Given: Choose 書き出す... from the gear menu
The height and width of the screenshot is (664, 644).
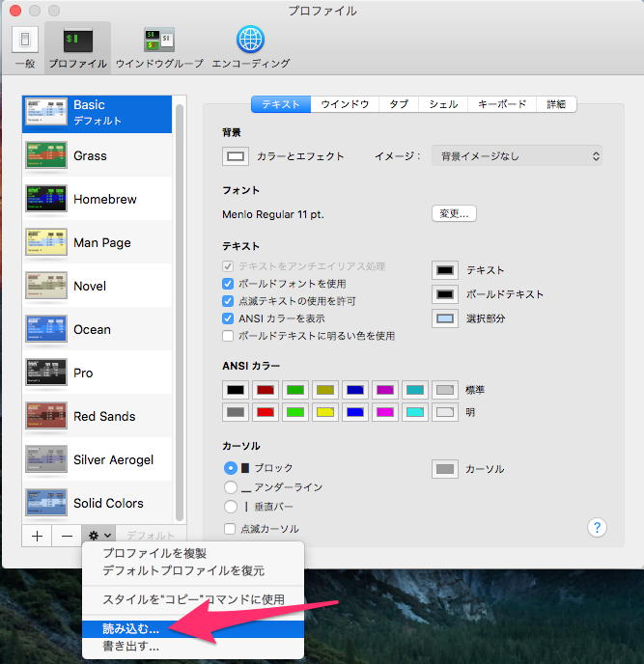Looking at the screenshot, I should [x=193, y=647].
